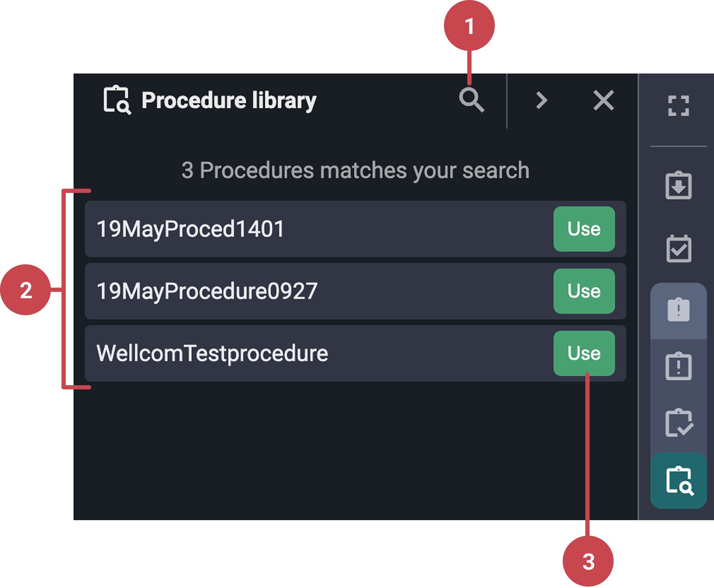This screenshot has width=714, height=588.
Task: Select the WellcomTestprocedure list row
Action: coord(283,352)
